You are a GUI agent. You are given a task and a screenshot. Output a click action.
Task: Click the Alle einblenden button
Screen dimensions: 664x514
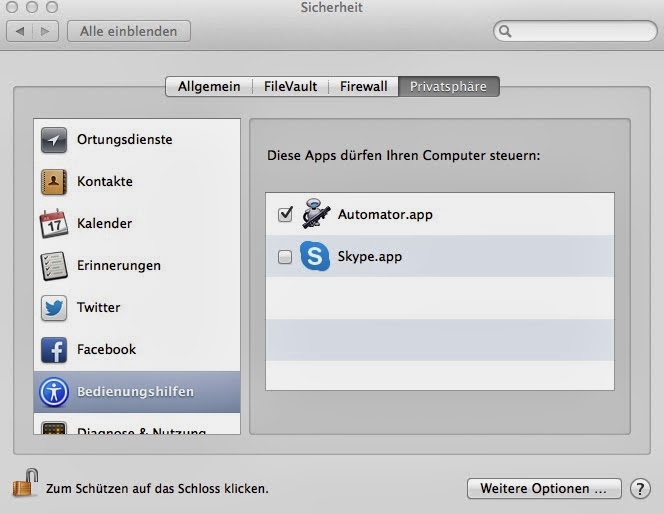tap(129, 31)
